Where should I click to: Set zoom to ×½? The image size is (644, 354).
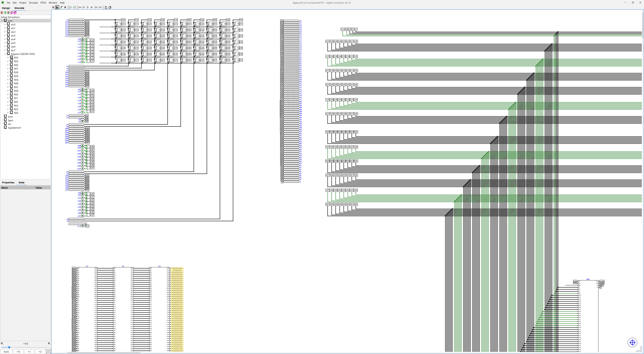[18, 351]
